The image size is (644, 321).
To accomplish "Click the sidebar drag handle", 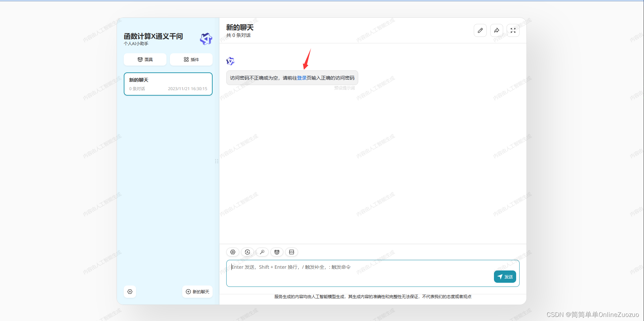I will pos(216,161).
